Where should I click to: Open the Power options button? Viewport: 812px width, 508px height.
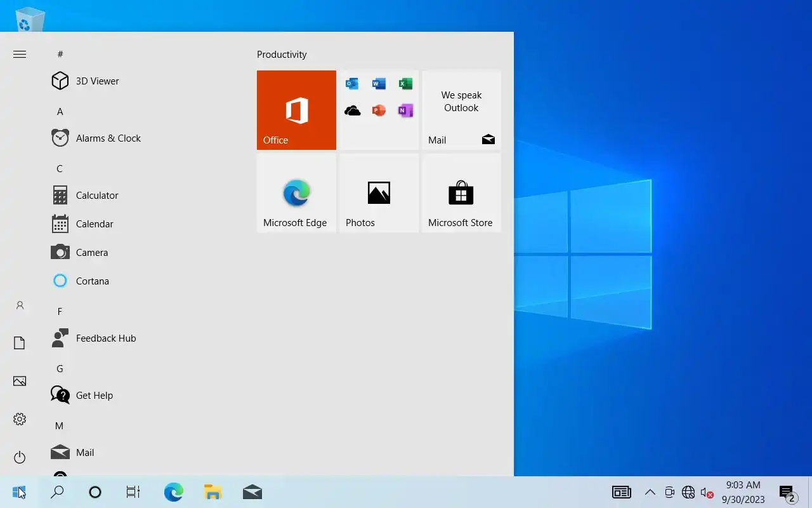20,457
